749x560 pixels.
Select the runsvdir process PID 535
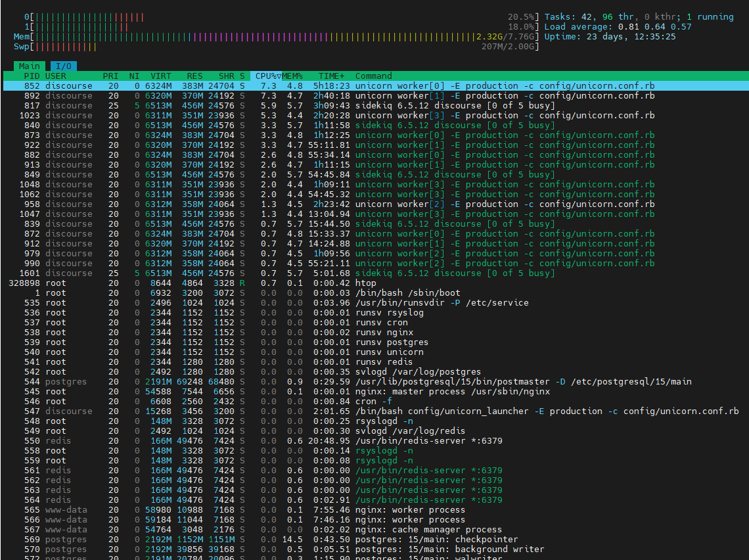tap(374, 303)
